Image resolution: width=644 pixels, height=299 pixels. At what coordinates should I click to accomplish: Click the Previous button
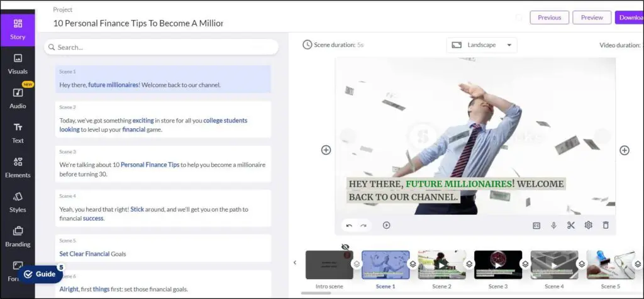pos(549,18)
